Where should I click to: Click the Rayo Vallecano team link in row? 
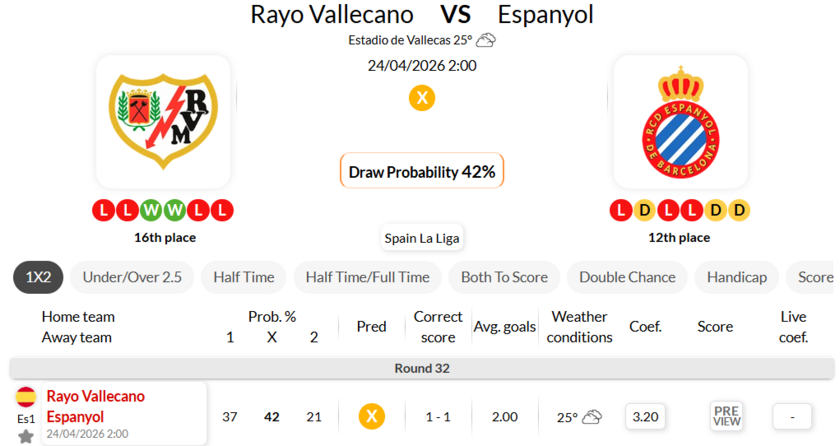(95, 396)
